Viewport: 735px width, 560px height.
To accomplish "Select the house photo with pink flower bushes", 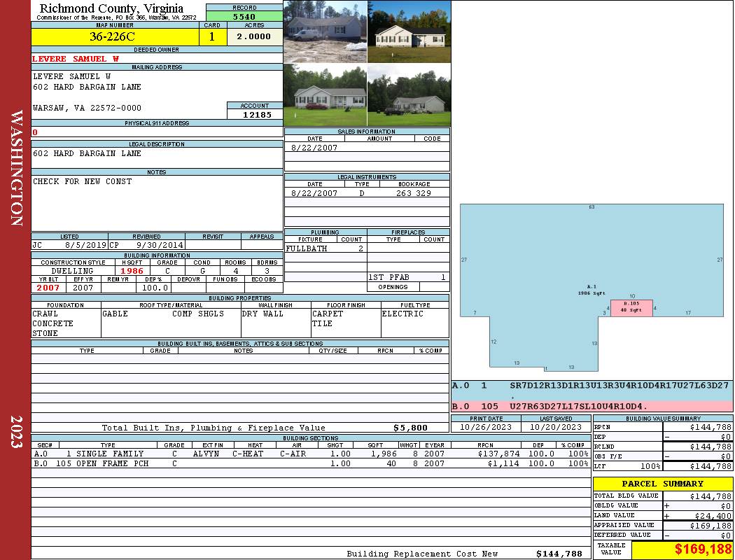I will tap(325, 95).
